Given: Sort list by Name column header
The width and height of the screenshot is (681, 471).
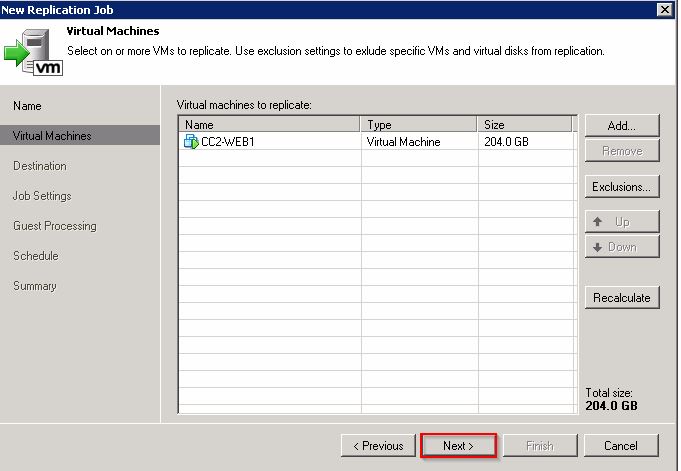Looking at the screenshot, I should pos(269,125).
